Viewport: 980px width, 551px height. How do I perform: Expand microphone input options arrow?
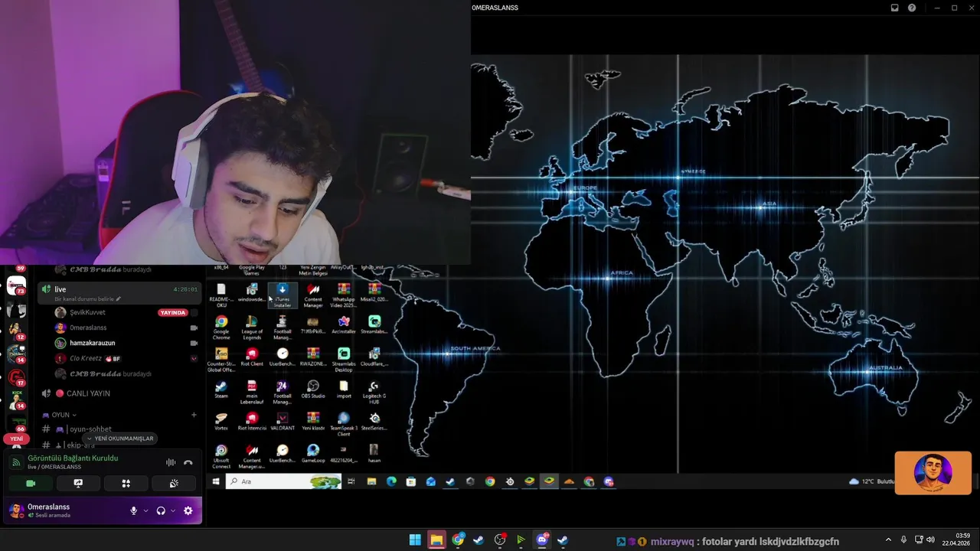pos(145,510)
